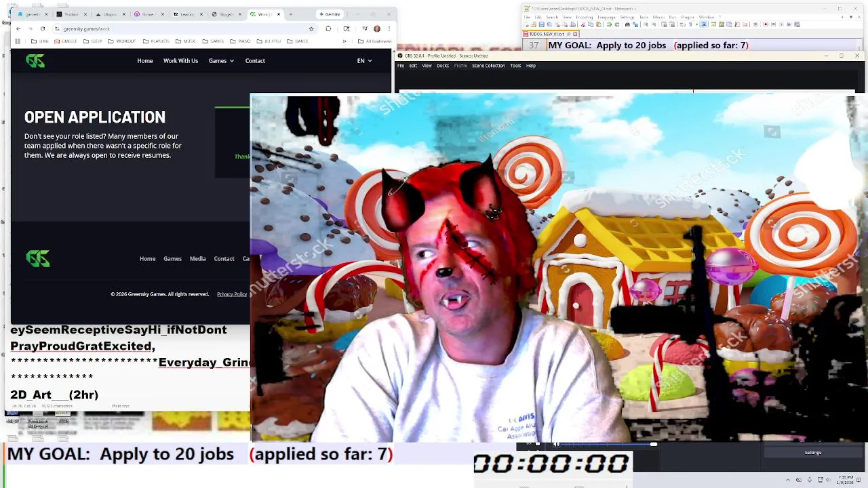Click Notepad++ Replace icon
This screenshot has width=868, height=488.
point(635,24)
